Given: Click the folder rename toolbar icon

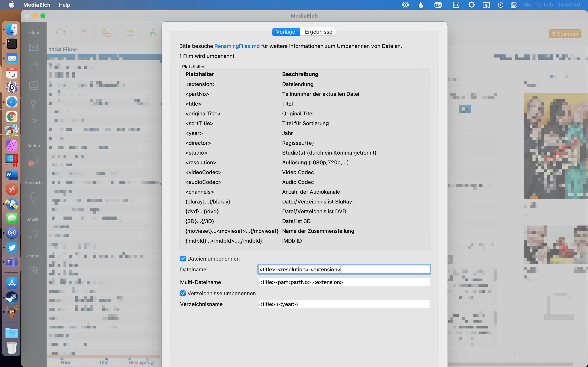Looking at the screenshot, I should (129, 33).
